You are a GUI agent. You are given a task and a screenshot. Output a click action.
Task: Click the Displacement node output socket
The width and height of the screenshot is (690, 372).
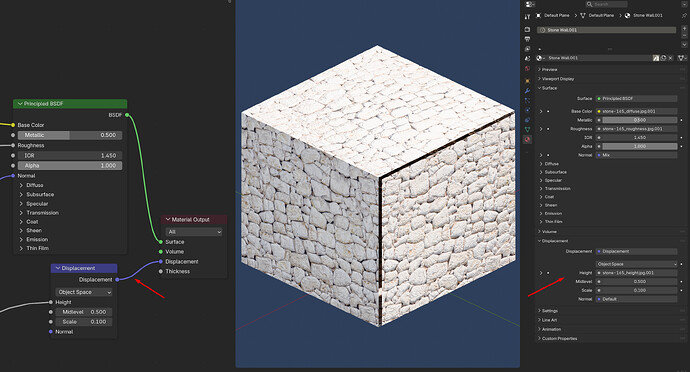(117, 280)
